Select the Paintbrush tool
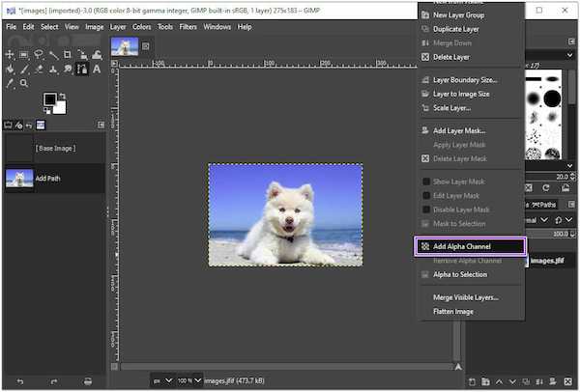The height and width of the screenshot is (392, 580). [24, 70]
